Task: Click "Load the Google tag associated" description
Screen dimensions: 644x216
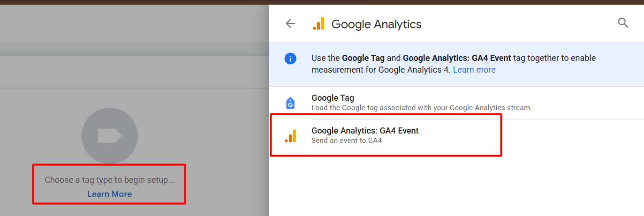Action: [420, 108]
